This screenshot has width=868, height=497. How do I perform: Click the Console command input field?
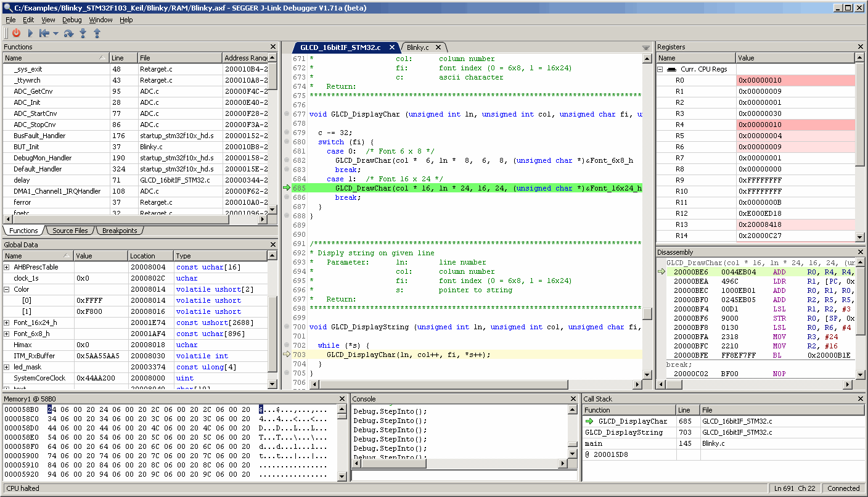(x=465, y=475)
